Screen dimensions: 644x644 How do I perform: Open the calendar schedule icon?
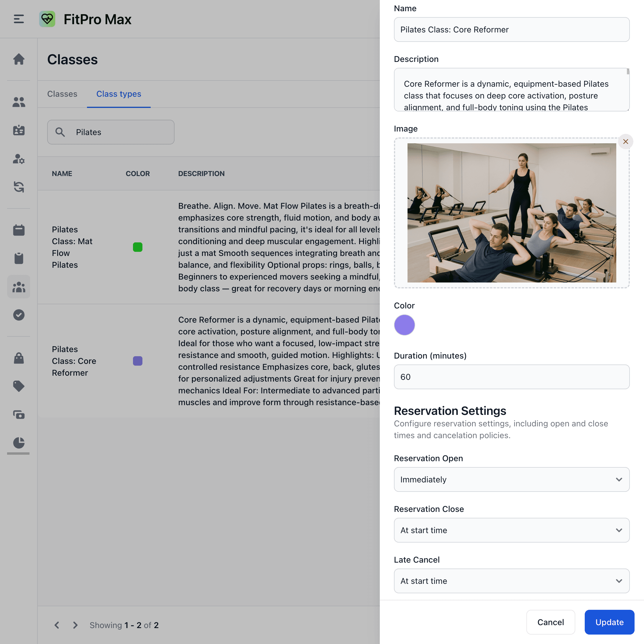19,230
